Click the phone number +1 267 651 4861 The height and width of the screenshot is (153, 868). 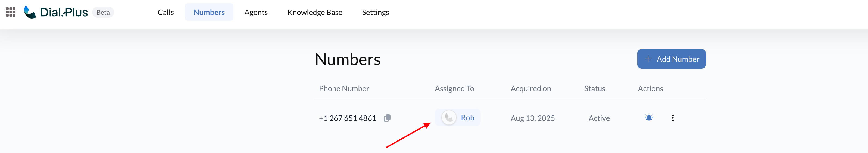pos(347,118)
